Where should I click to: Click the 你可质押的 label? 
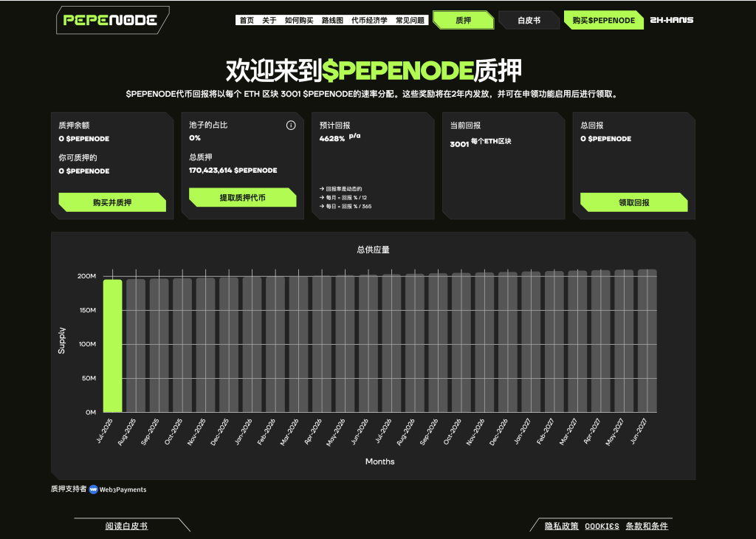[x=78, y=158]
